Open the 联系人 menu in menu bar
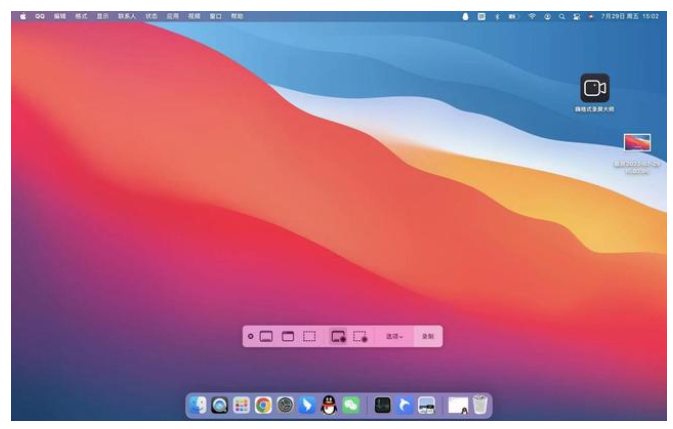The width and height of the screenshot is (673, 429). click(127, 17)
